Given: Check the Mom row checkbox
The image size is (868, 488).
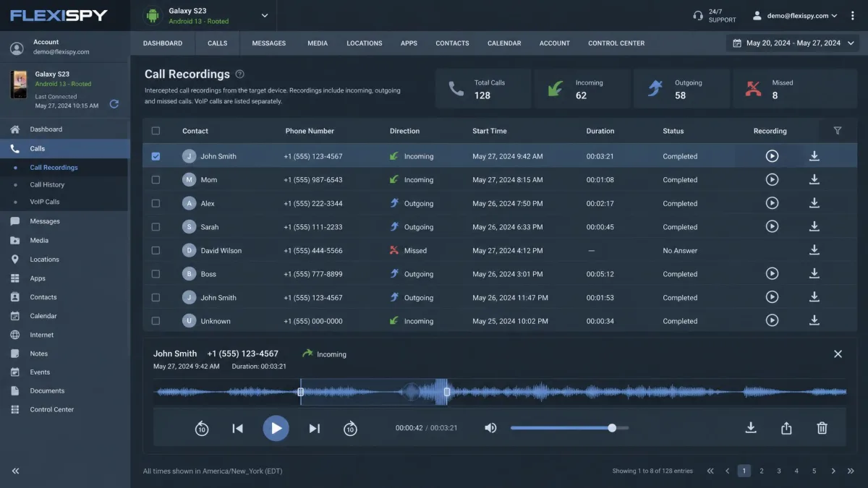Looking at the screenshot, I should click(x=156, y=179).
